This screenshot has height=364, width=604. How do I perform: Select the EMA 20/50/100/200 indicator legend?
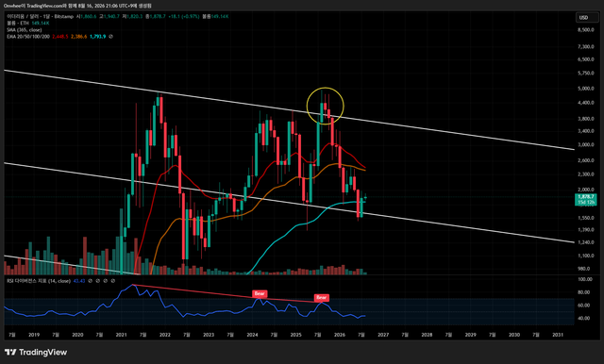[28, 37]
